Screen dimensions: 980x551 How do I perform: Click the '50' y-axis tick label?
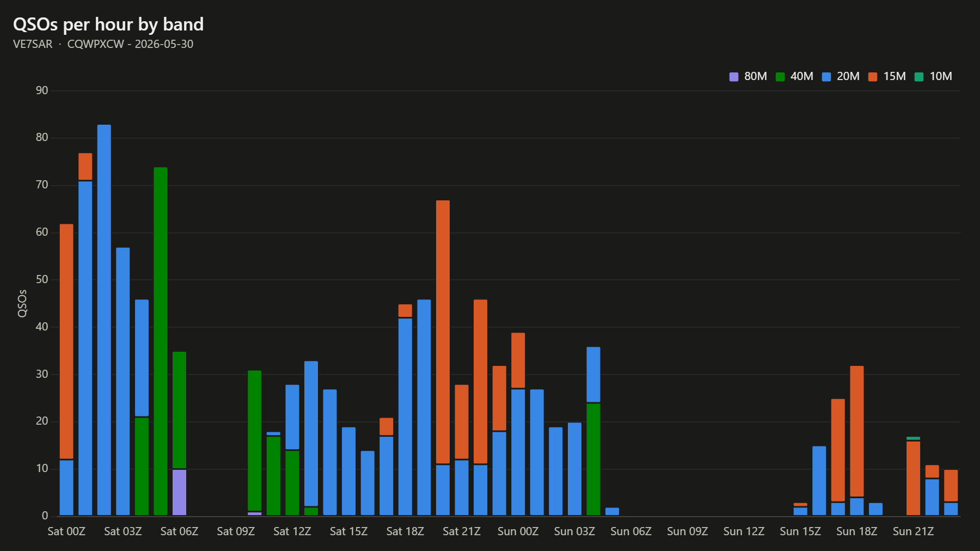point(42,279)
